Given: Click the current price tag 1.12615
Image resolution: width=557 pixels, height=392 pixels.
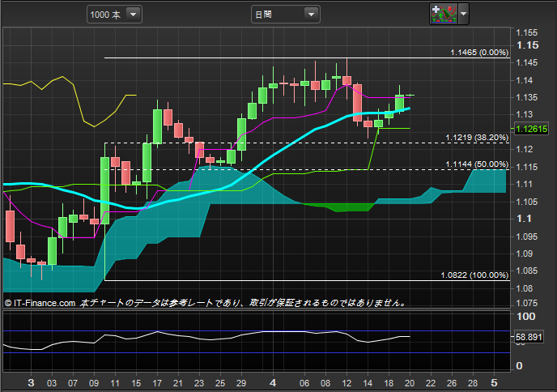Looking at the screenshot, I should coord(531,129).
